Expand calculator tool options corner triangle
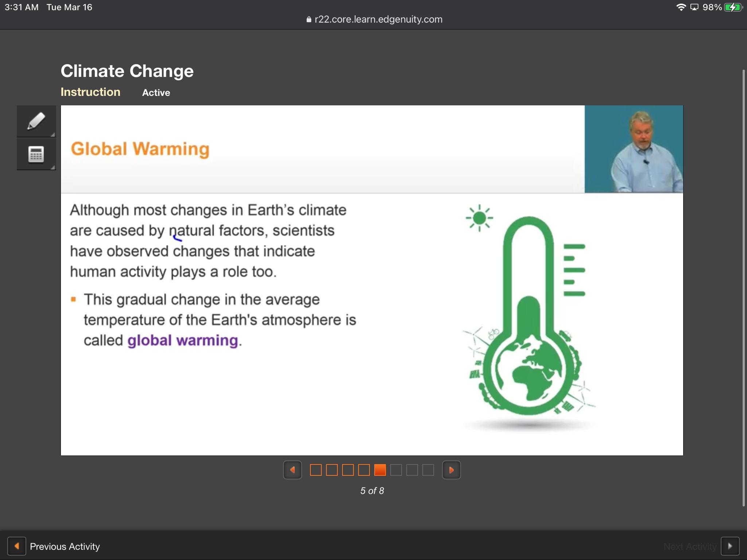This screenshot has height=560, width=747. [53, 167]
